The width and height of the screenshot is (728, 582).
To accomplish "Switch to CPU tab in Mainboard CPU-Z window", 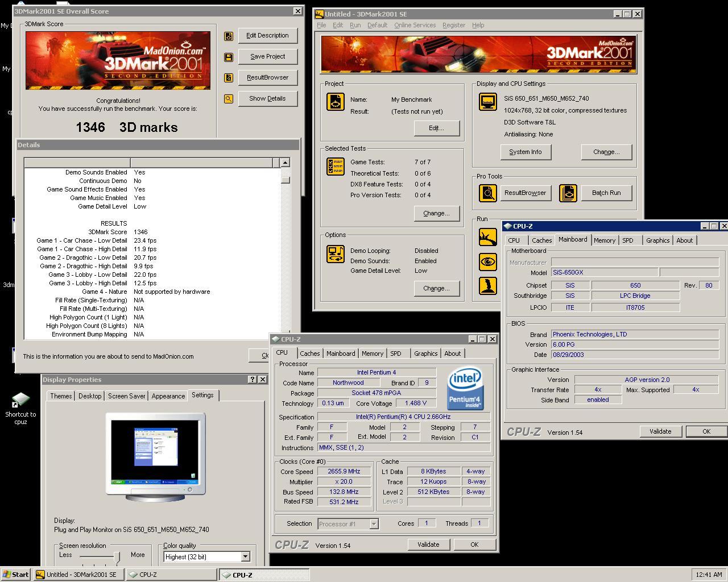I will click(514, 240).
